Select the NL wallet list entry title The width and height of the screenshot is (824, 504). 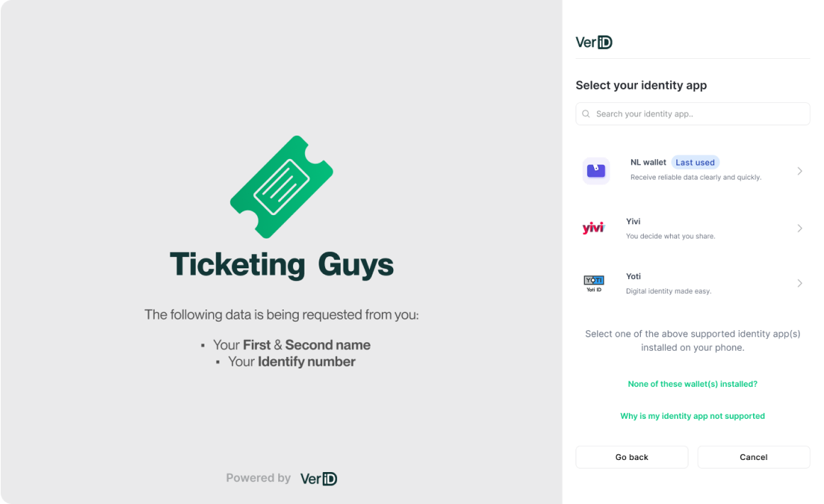[x=648, y=163]
